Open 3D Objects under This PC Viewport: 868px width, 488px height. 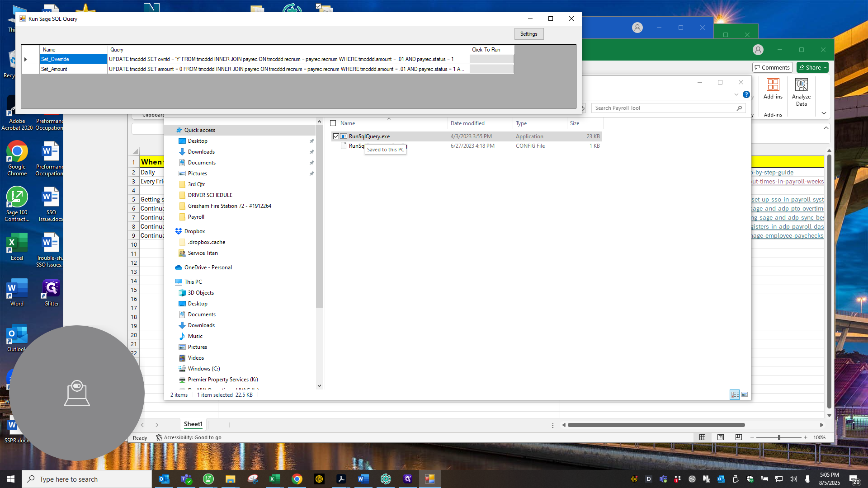(x=201, y=293)
